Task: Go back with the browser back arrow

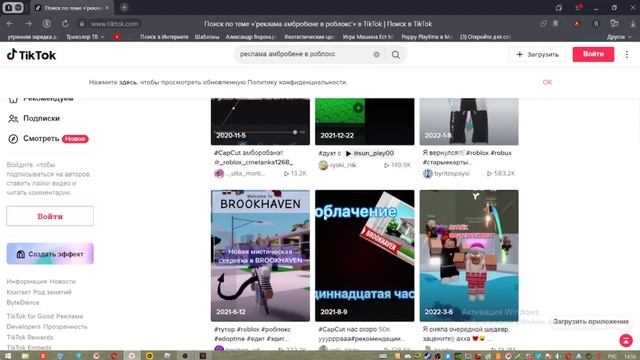Action: tap(10, 24)
